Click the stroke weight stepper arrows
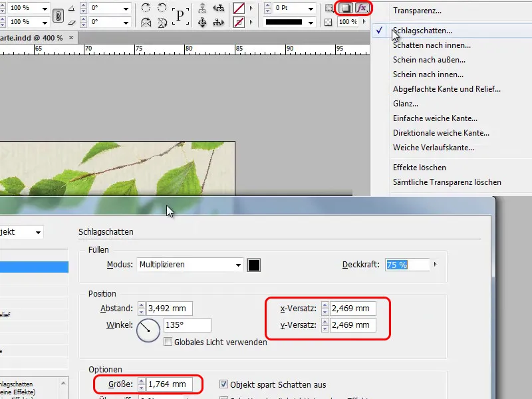The image size is (532, 399). 268,8
